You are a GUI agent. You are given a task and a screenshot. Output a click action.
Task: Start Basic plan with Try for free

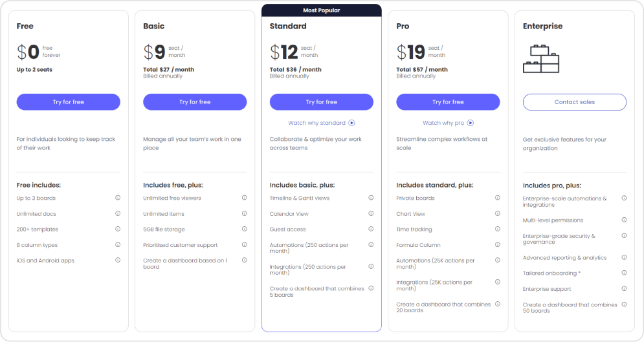[x=195, y=102]
